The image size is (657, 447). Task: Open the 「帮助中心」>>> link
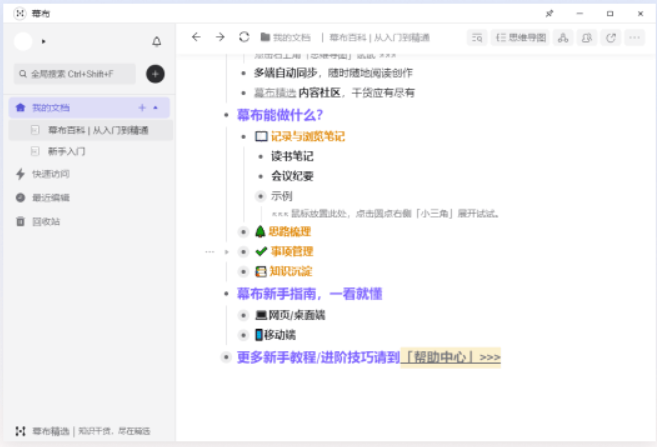point(450,357)
